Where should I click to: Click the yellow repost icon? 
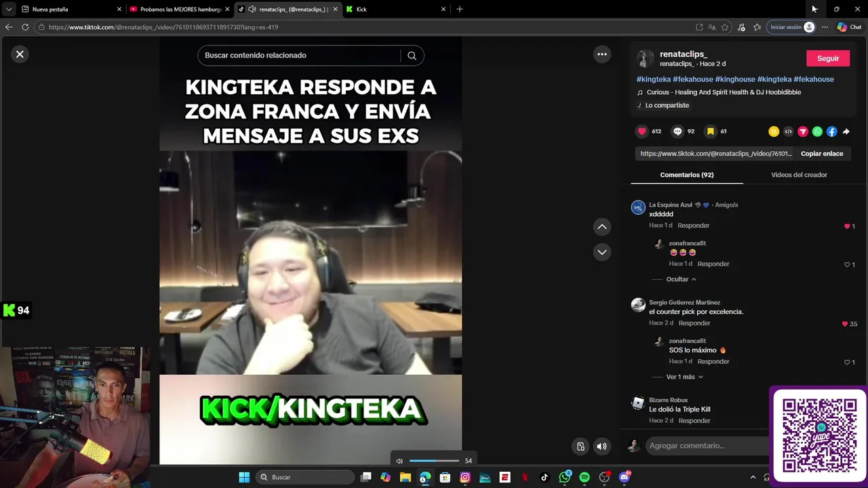point(774,131)
